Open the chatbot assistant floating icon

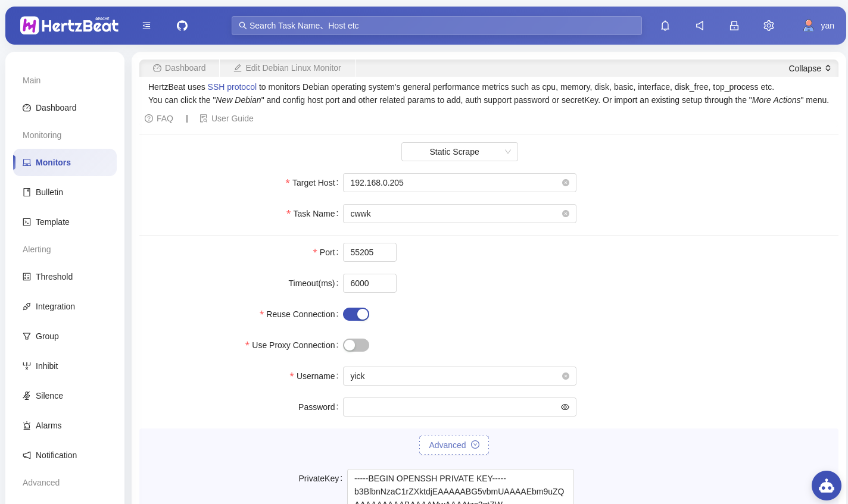(x=826, y=486)
